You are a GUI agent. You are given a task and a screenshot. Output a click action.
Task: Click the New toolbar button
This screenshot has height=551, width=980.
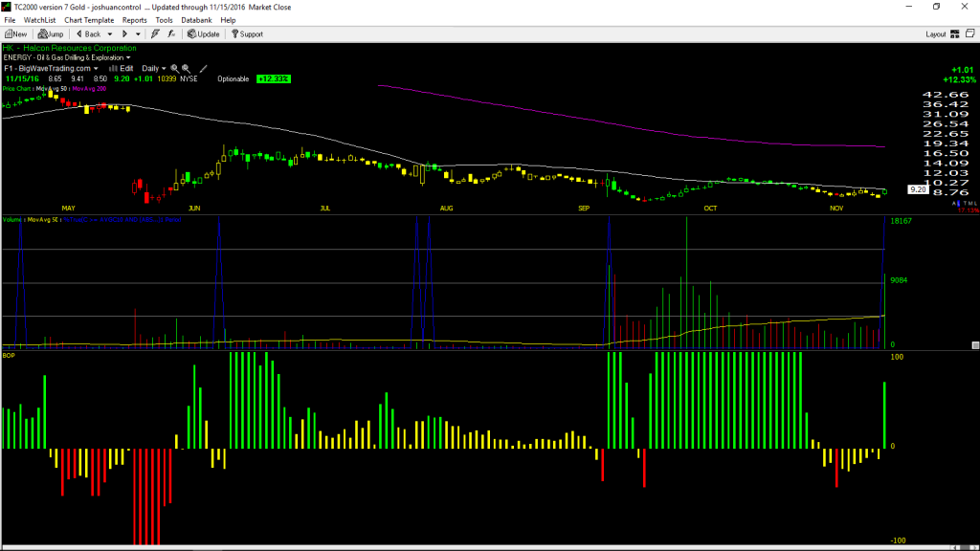[x=16, y=34]
